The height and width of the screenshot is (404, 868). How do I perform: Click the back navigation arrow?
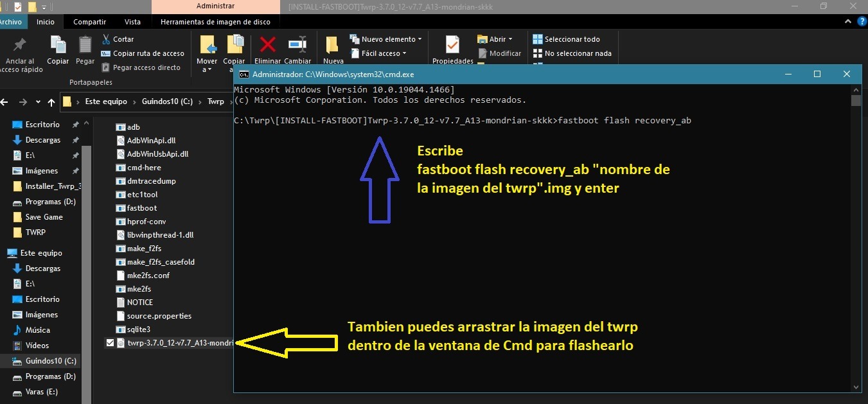(x=6, y=101)
